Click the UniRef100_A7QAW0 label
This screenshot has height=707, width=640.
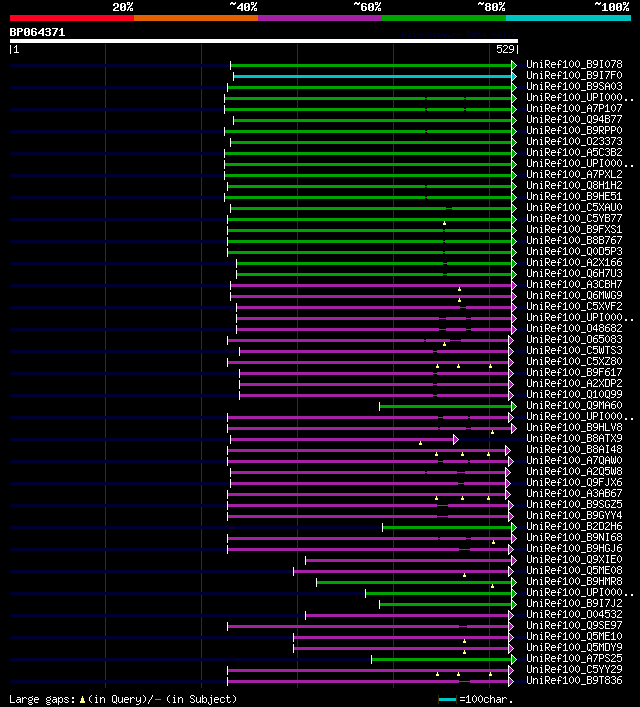point(574,460)
